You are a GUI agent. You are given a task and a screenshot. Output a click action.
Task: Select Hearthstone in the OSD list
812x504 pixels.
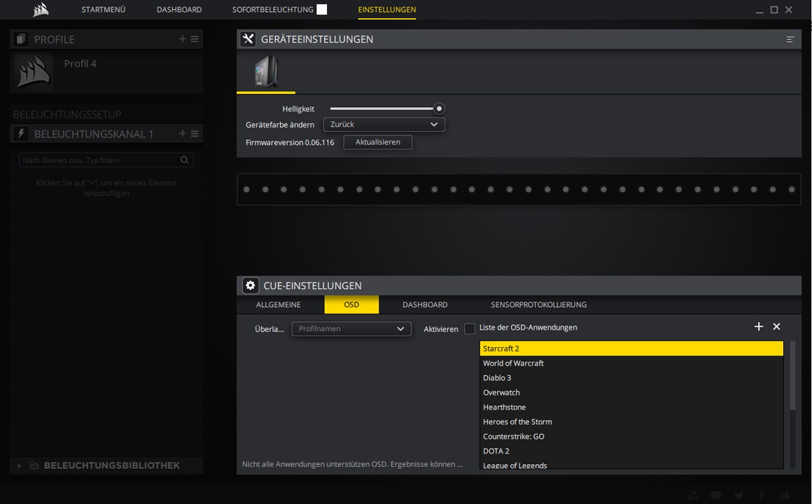631,407
